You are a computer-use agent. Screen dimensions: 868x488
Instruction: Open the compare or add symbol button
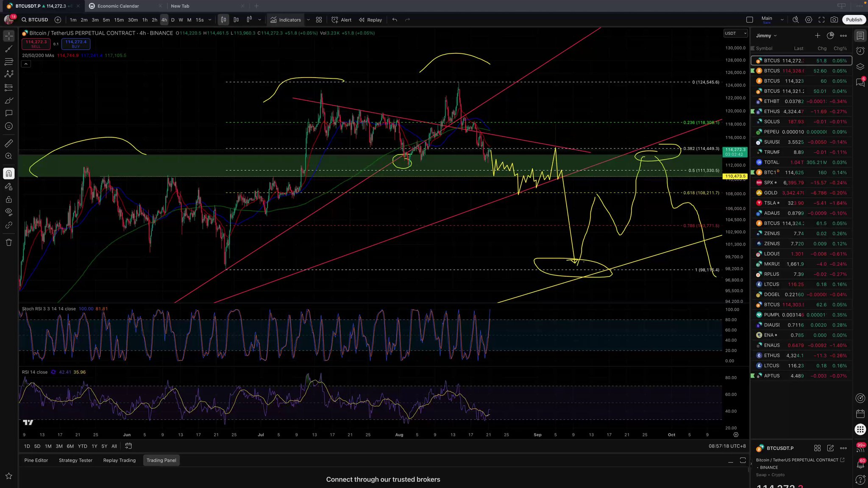[58, 20]
